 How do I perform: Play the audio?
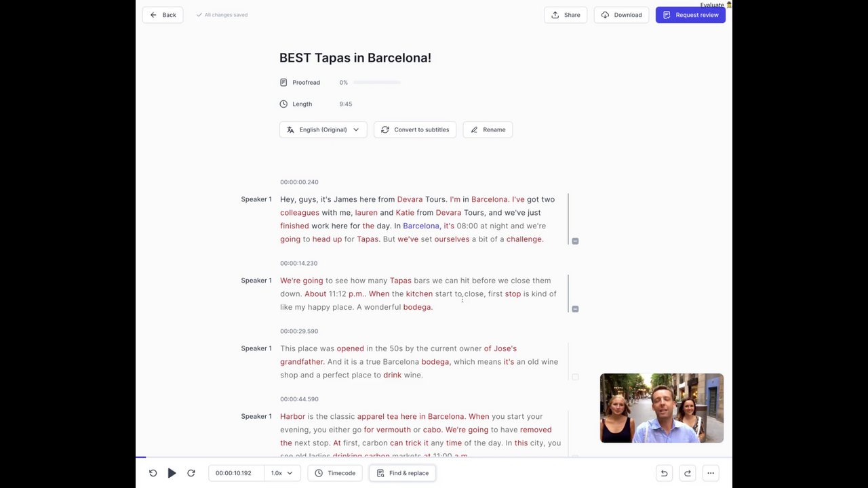point(172,473)
